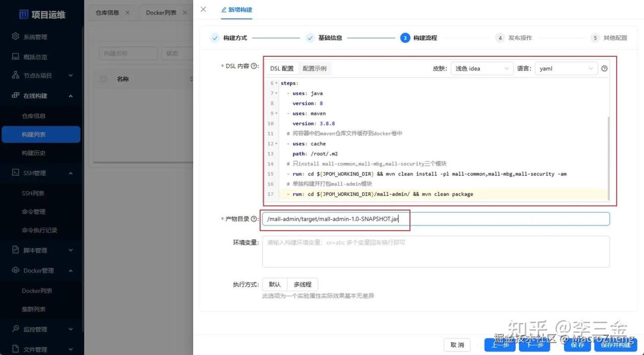Expand the 文件管理 menu chevron

70,349
